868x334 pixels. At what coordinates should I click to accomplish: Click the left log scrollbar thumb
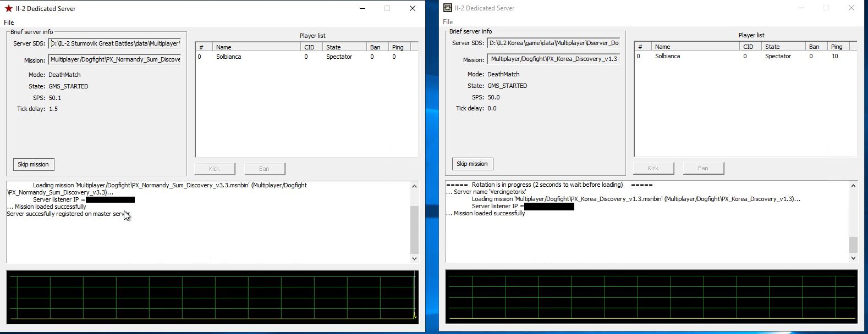415,230
